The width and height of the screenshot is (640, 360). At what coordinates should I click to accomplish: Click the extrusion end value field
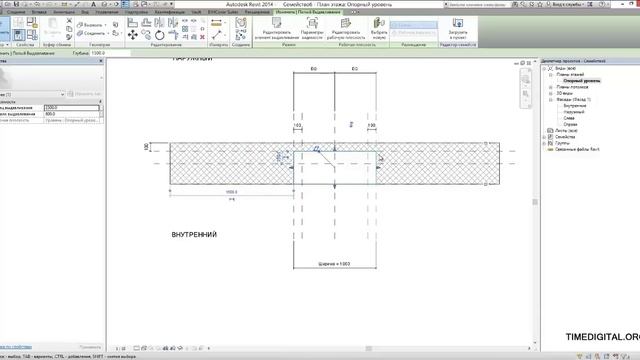pos(71,108)
